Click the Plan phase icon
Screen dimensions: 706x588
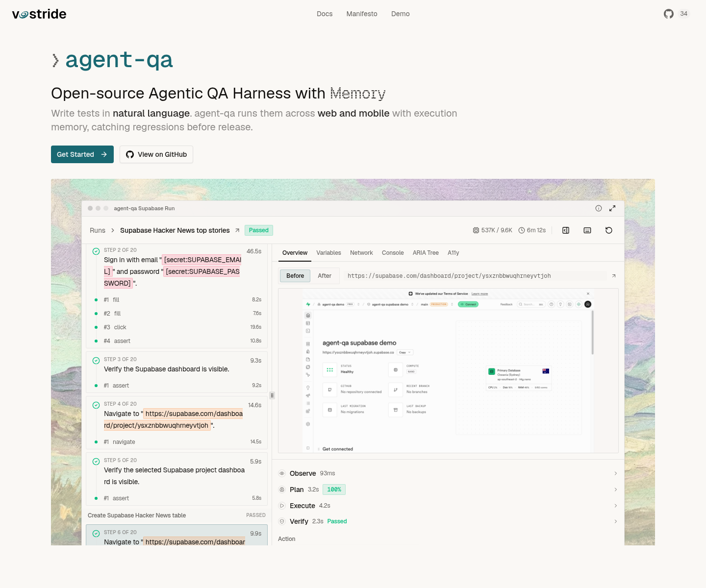point(282,490)
